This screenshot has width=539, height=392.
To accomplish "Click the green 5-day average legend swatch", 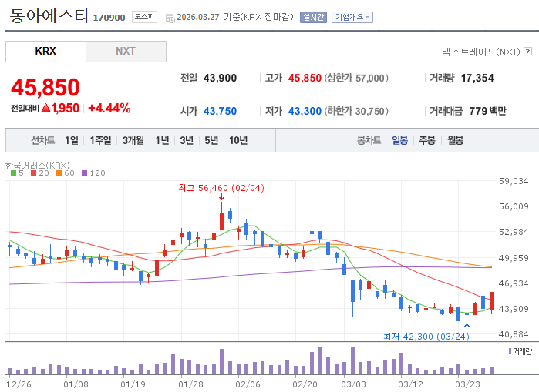I will click(x=13, y=173).
